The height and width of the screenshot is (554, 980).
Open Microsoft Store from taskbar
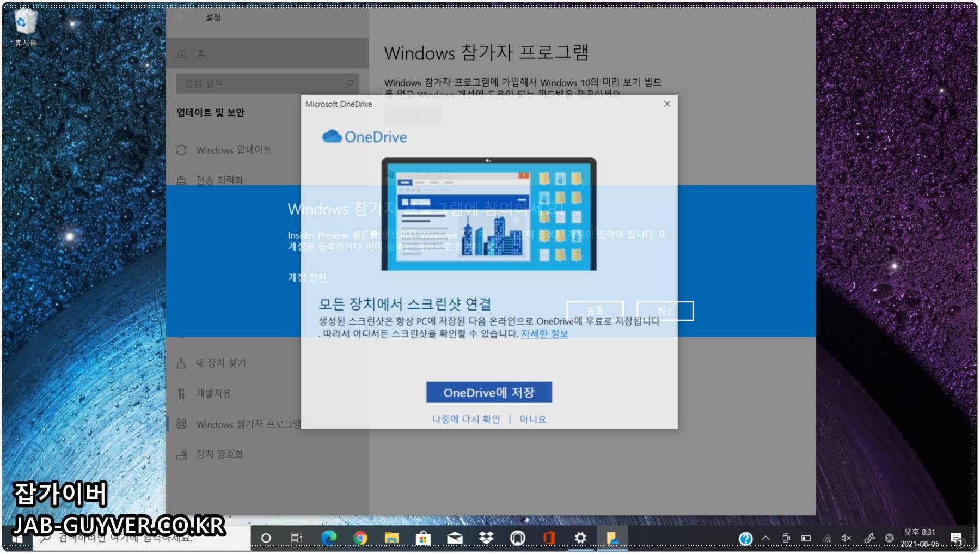[x=423, y=538]
